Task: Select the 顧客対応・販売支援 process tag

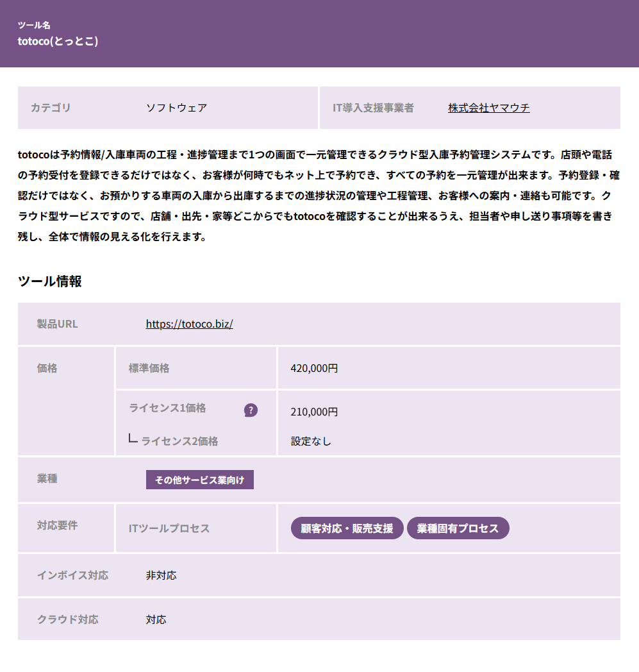Action: tap(347, 528)
